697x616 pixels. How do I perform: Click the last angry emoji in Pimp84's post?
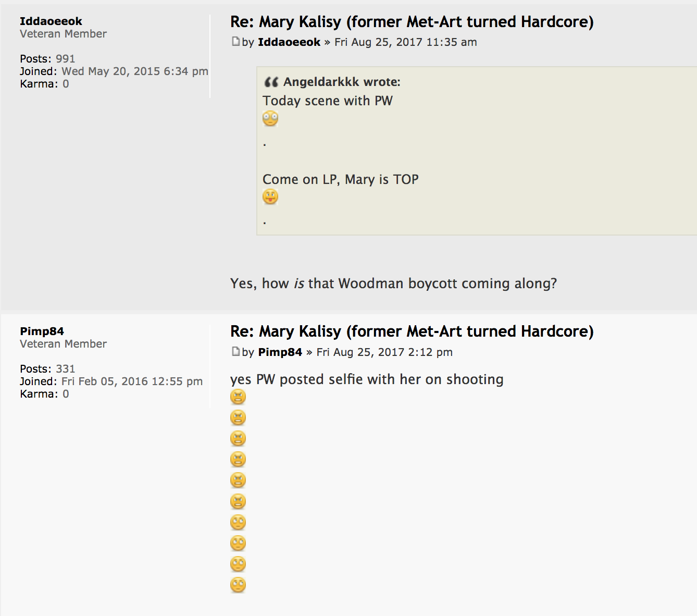pyautogui.click(x=238, y=501)
